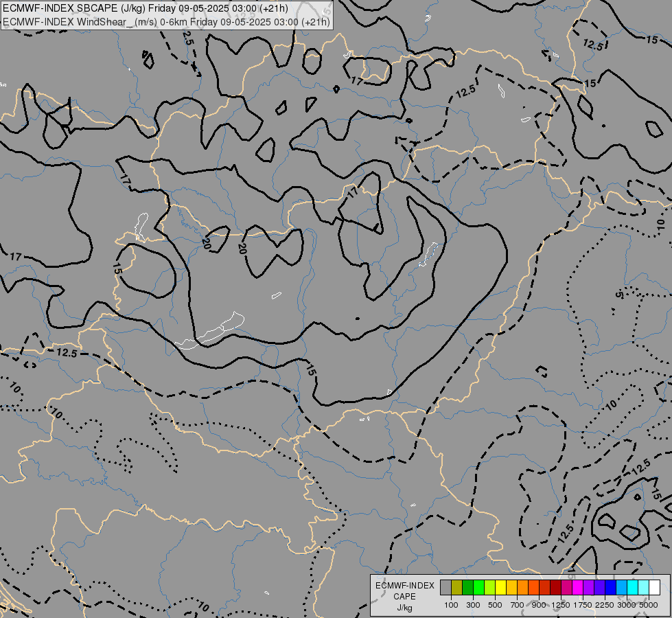Click the WindShear 0-6km title line
Screen dimensions: 672x618
(x=166, y=22)
